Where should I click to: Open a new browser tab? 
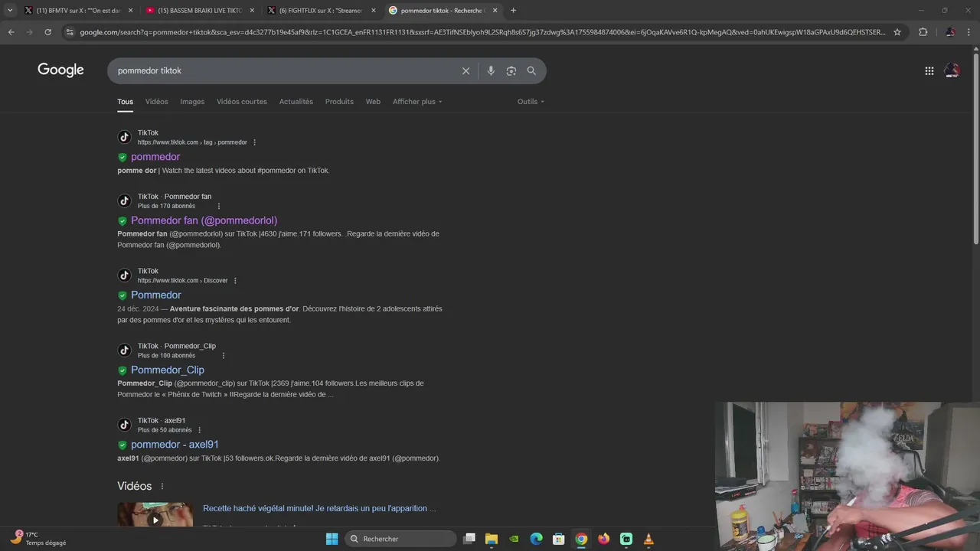[513, 10]
